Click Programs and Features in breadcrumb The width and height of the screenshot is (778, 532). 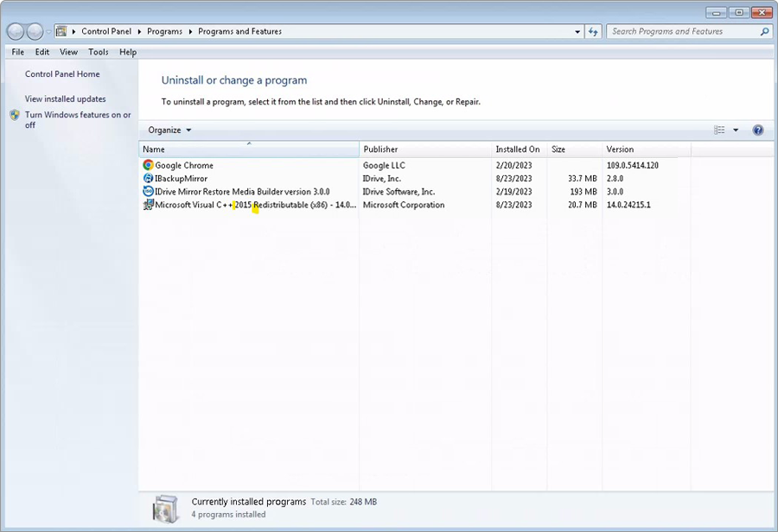[239, 31]
